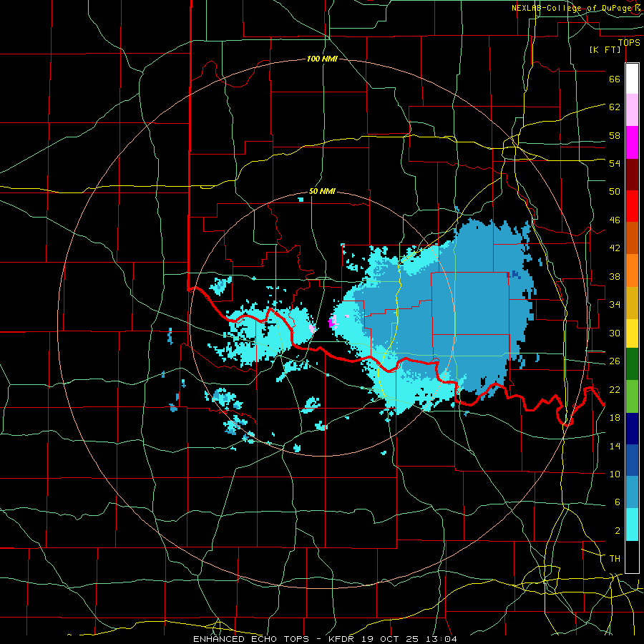Click the '18' legend value
This screenshot has height=644, width=644.
click(615, 418)
